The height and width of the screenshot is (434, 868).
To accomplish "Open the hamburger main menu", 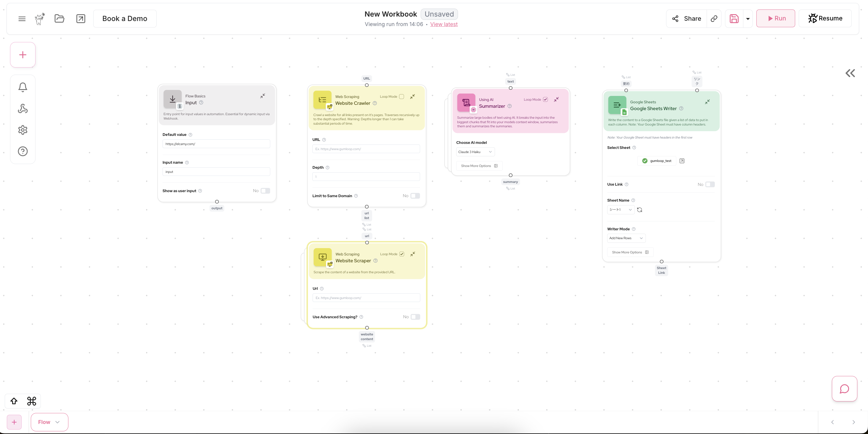I will 22,19.
